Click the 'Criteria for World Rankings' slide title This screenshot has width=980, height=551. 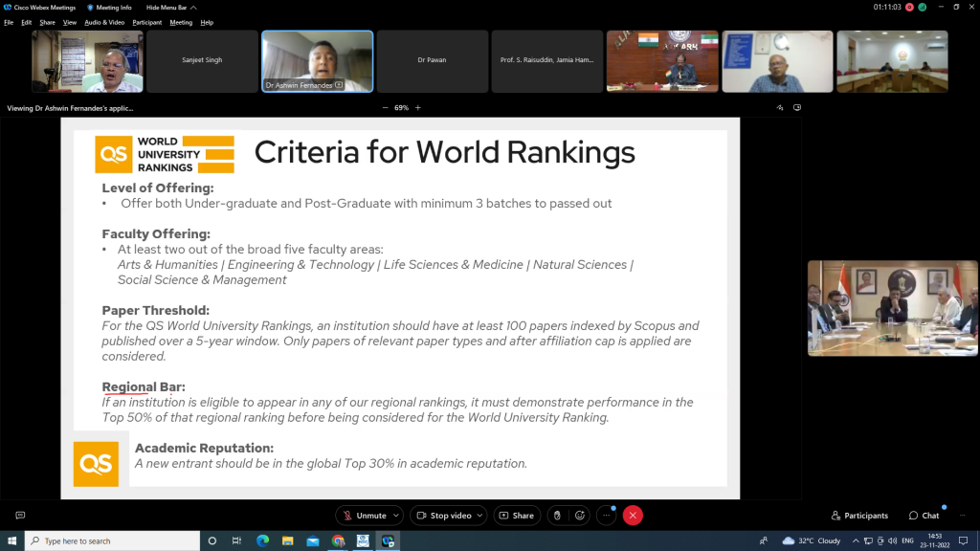pos(444,152)
